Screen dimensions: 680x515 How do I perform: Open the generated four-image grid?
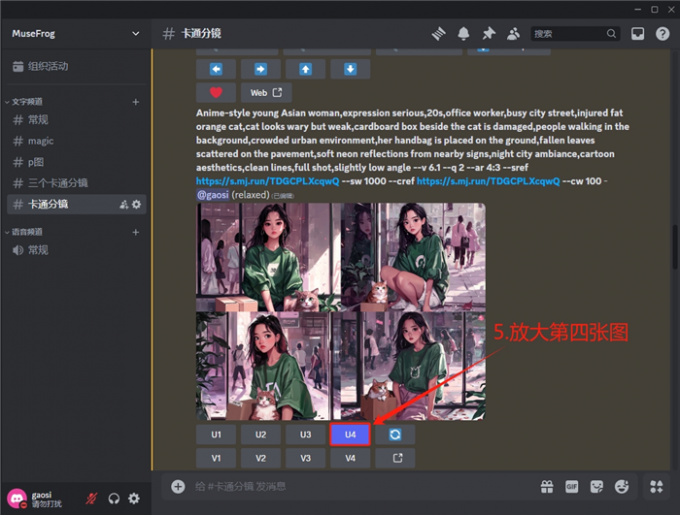pyautogui.click(x=341, y=312)
